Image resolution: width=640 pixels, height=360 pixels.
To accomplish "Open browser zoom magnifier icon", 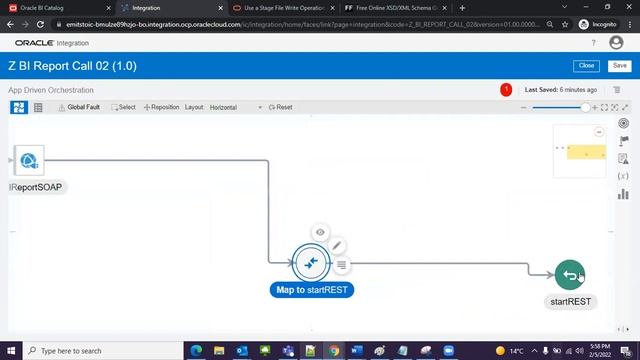I will [x=550, y=24].
